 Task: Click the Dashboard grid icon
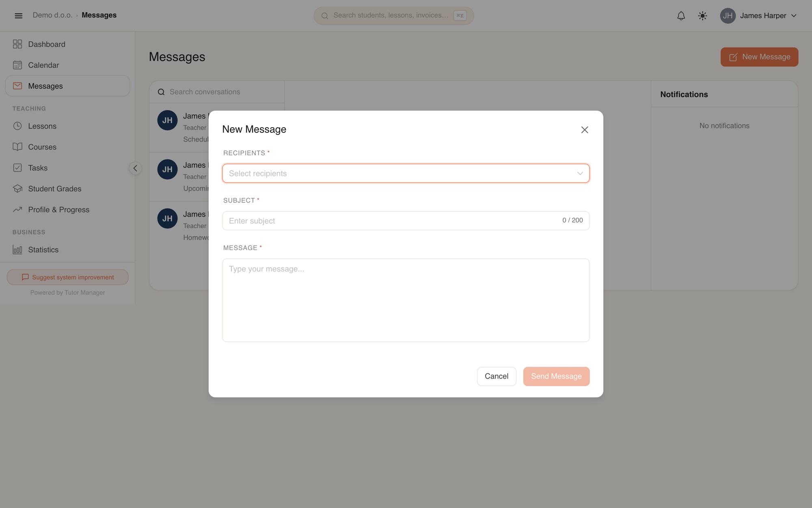[x=17, y=44]
